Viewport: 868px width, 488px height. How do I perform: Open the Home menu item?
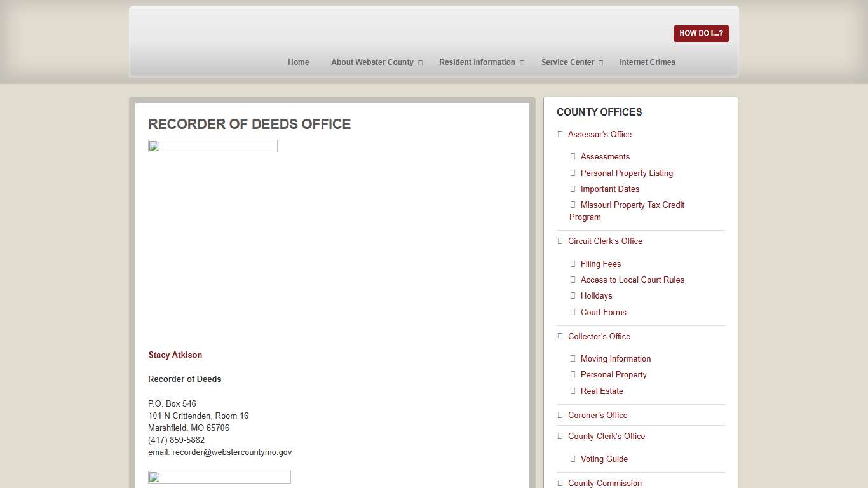pyautogui.click(x=298, y=62)
